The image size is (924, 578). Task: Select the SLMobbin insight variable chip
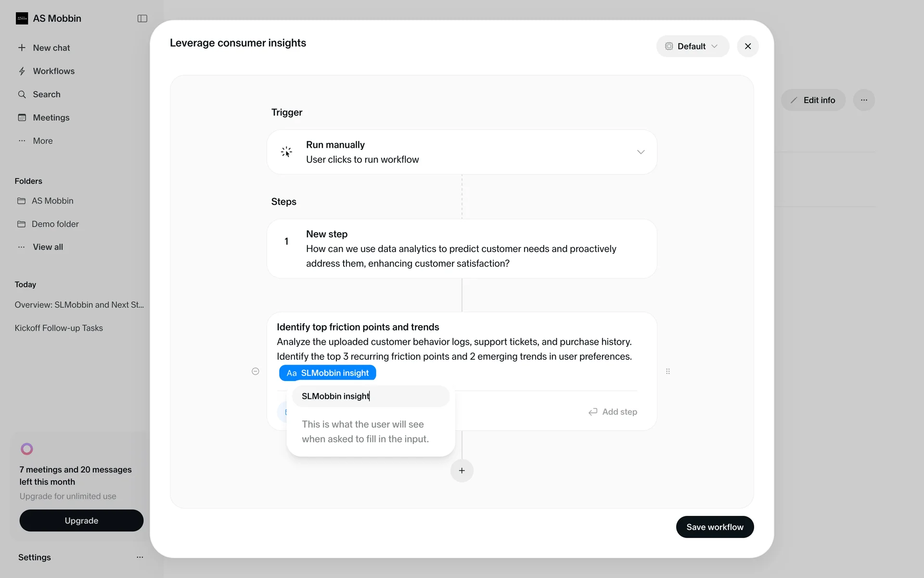point(328,373)
